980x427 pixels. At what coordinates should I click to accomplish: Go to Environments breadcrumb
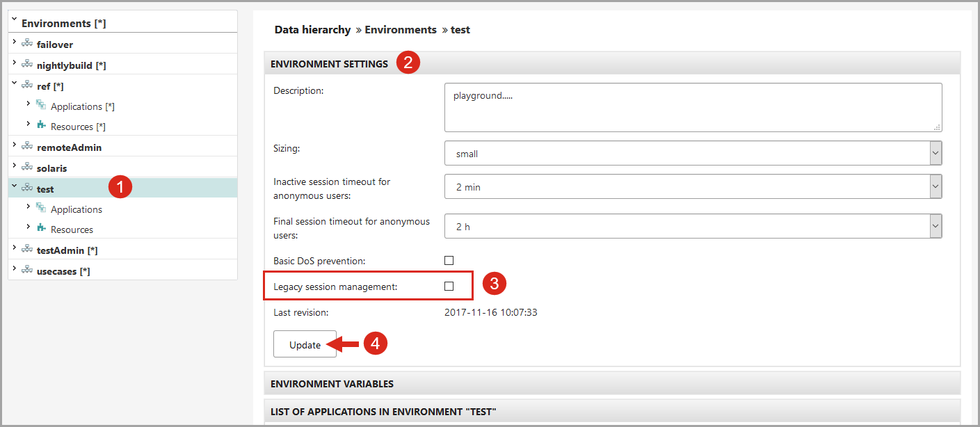point(401,30)
